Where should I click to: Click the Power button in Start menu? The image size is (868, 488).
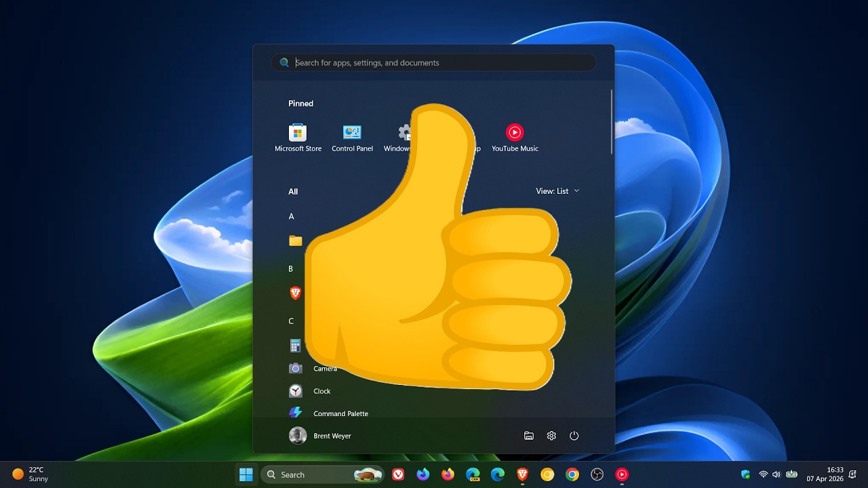(x=574, y=436)
